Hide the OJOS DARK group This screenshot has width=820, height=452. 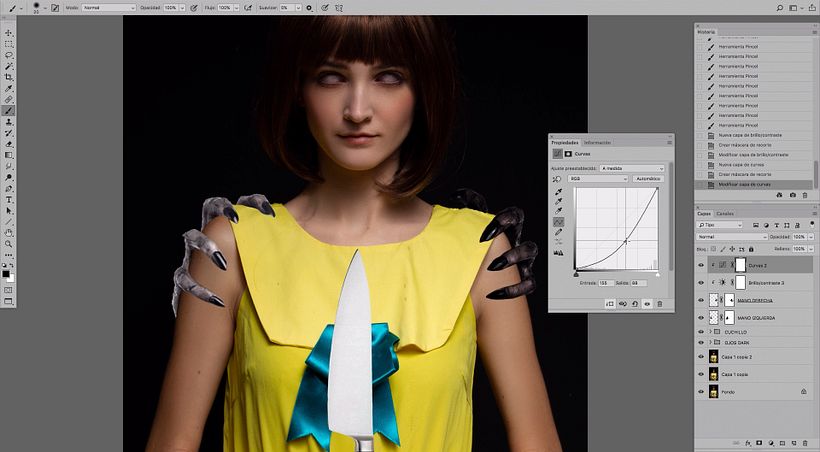[701, 342]
